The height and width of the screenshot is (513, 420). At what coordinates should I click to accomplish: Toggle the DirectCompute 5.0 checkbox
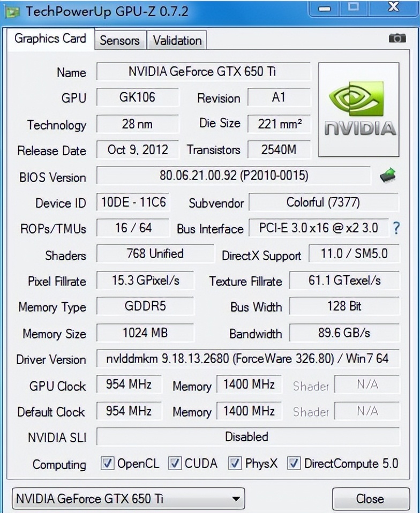click(294, 463)
